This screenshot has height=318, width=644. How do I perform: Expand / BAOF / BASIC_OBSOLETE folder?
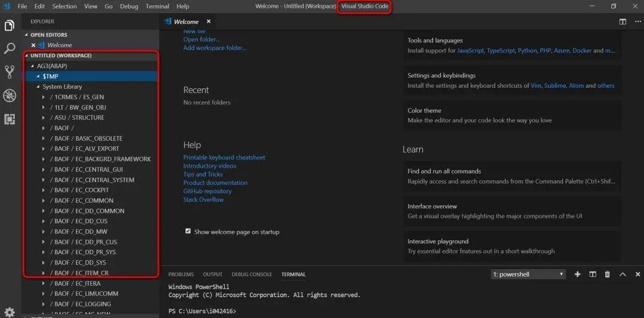[x=44, y=138]
